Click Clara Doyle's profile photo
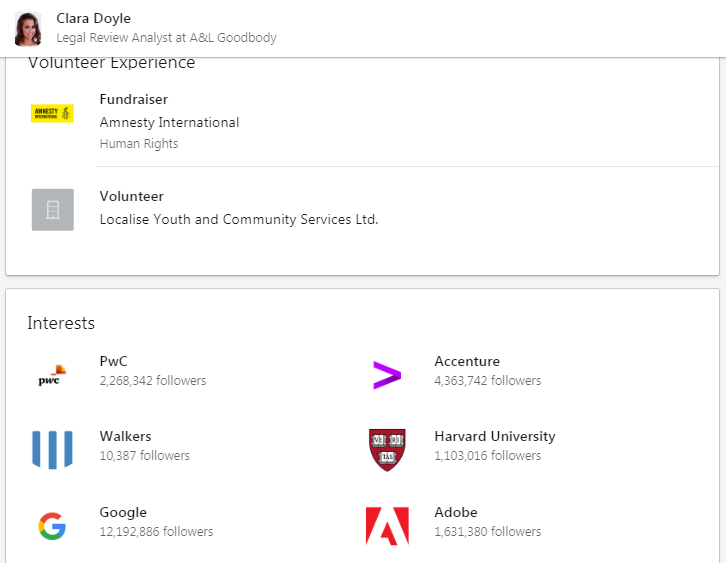 (x=28, y=28)
